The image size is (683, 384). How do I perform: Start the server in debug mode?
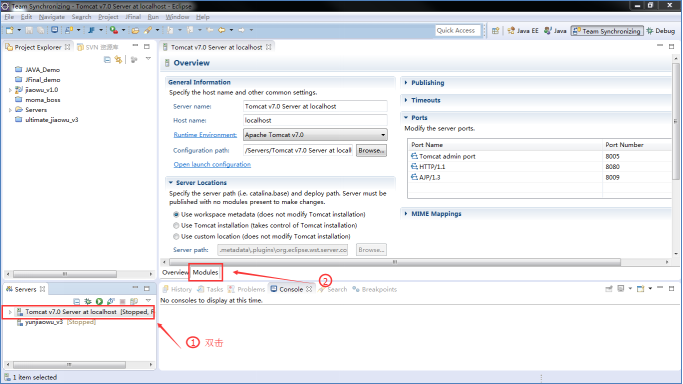click(x=88, y=301)
